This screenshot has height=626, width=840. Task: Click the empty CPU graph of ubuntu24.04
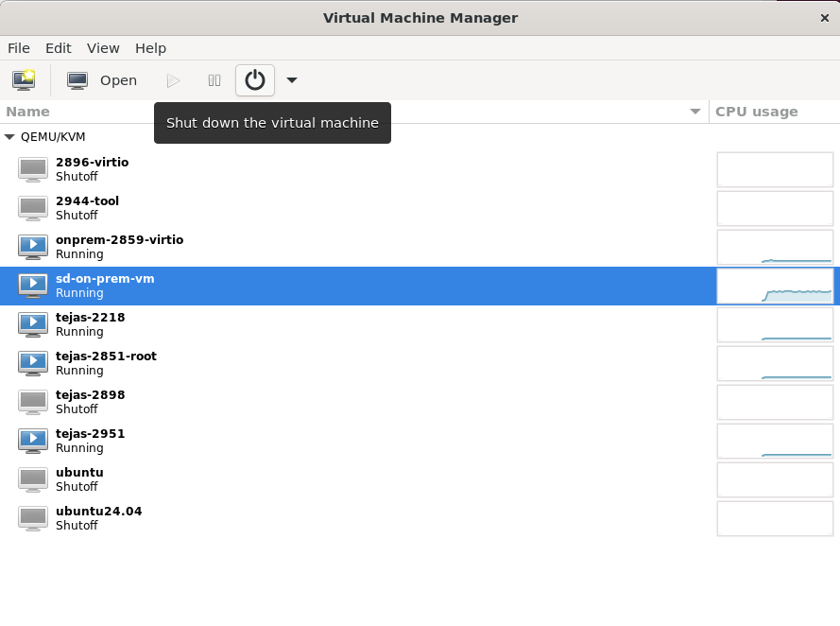(775, 518)
